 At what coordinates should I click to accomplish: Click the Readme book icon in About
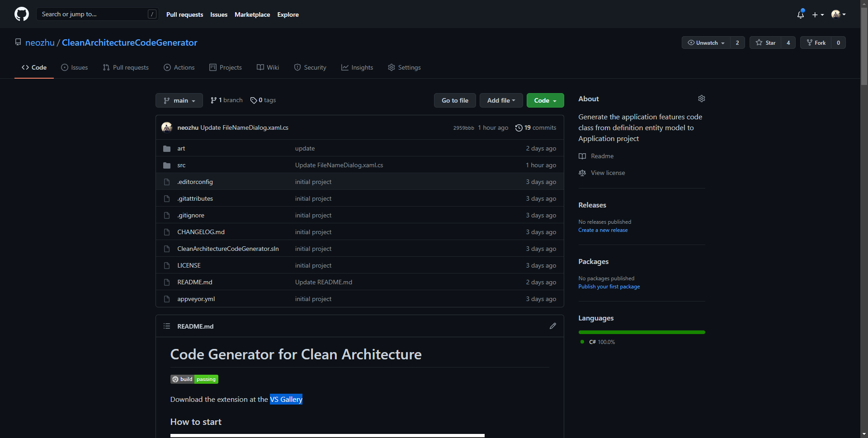click(582, 156)
